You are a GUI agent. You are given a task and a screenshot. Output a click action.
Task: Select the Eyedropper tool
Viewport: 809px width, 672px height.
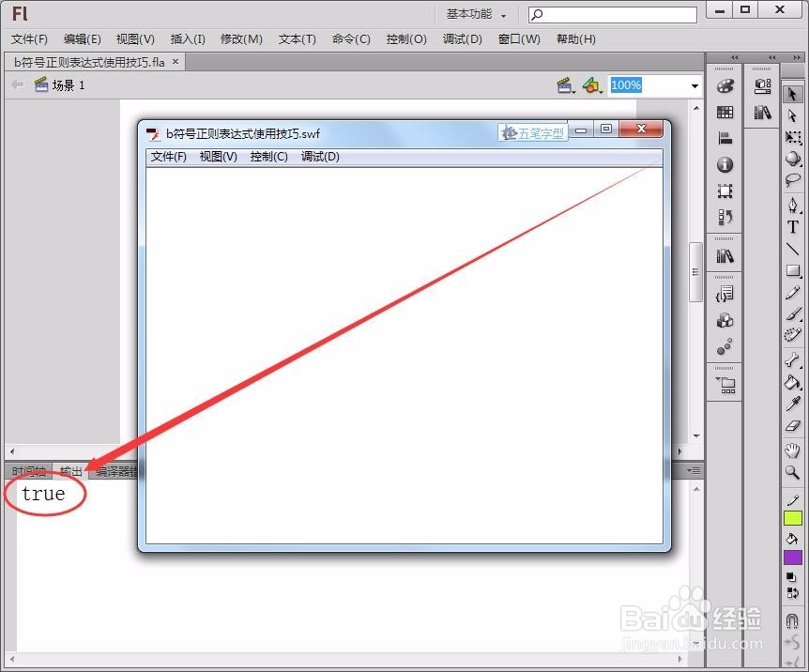(x=792, y=404)
